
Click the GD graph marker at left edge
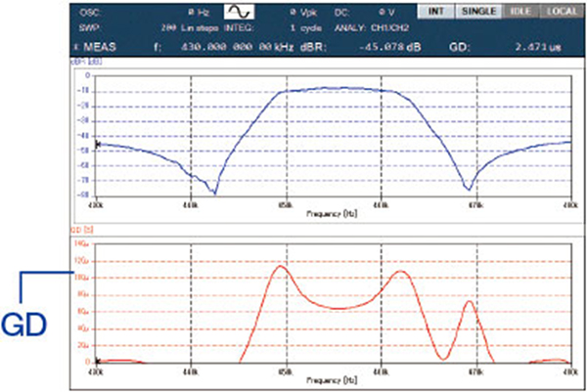pyautogui.click(x=97, y=362)
